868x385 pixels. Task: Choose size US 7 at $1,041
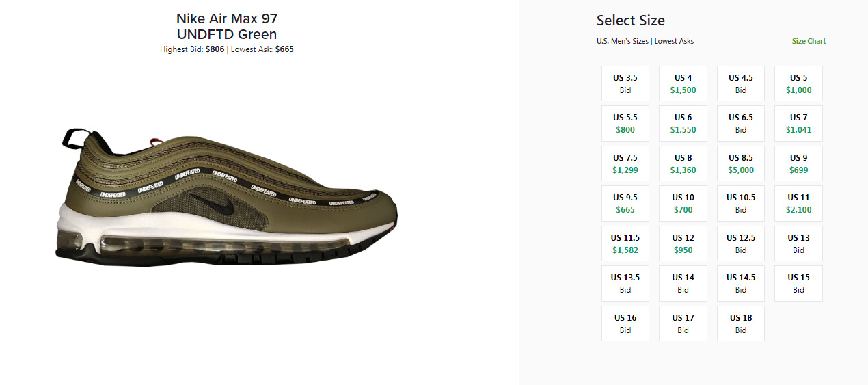pyautogui.click(x=798, y=123)
